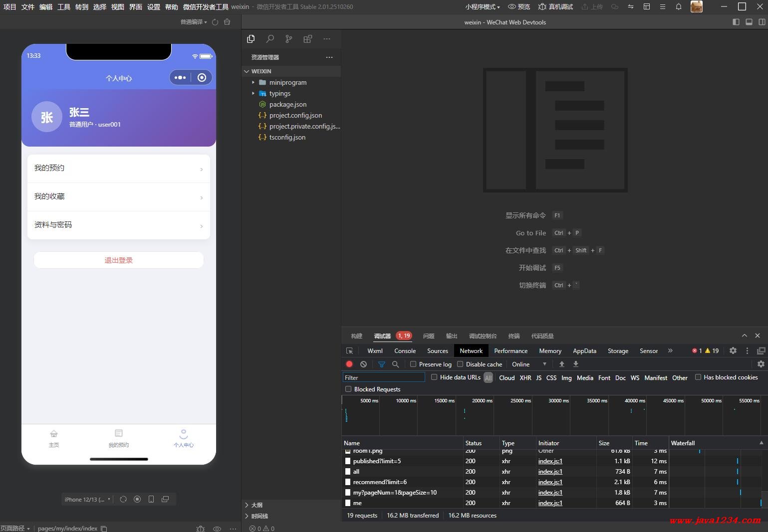Check the Disable cache checkbox

coord(460,364)
